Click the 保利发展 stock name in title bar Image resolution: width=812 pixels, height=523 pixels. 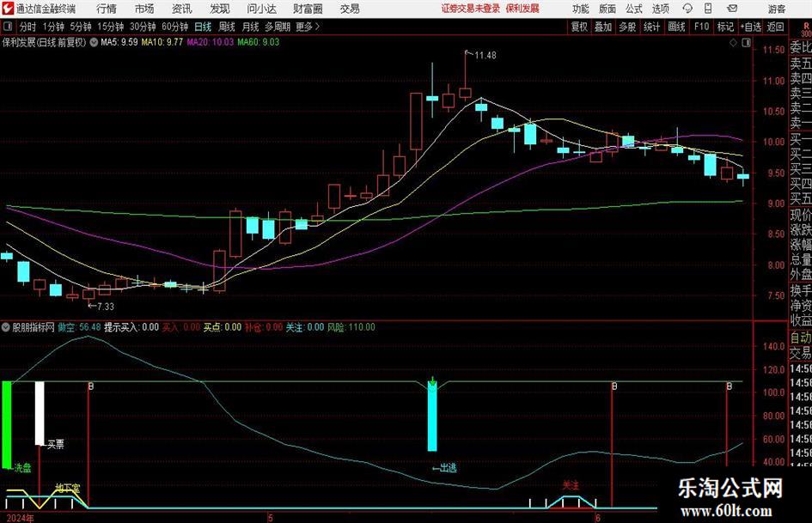click(x=522, y=9)
